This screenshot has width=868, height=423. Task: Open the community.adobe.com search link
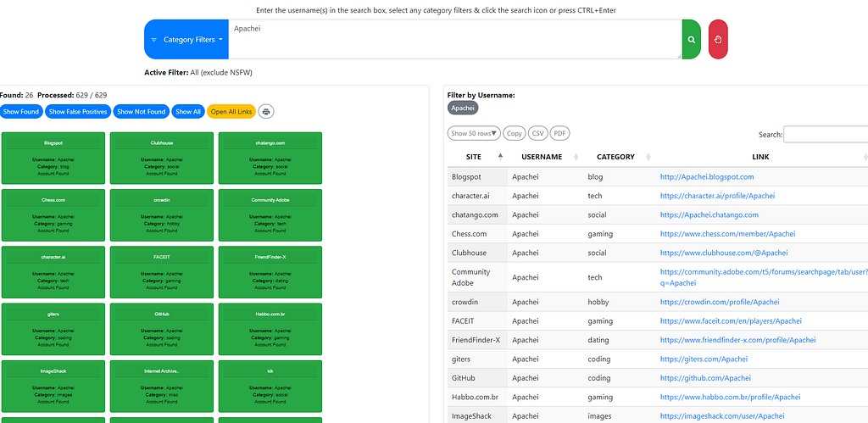(x=764, y=277)
